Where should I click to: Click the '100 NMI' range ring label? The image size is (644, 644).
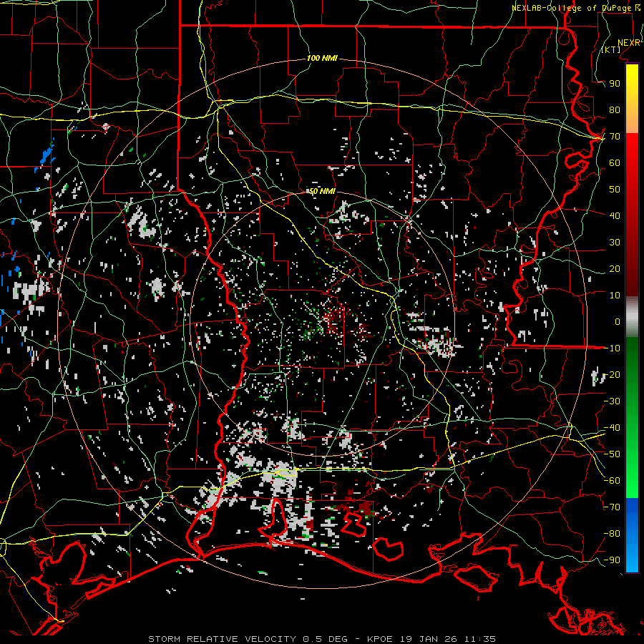coord(322,58)
